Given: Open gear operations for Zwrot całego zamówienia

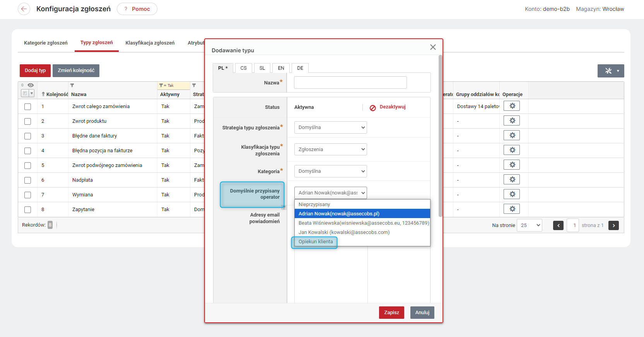Looking at the screenshot, I should [512, 106].
